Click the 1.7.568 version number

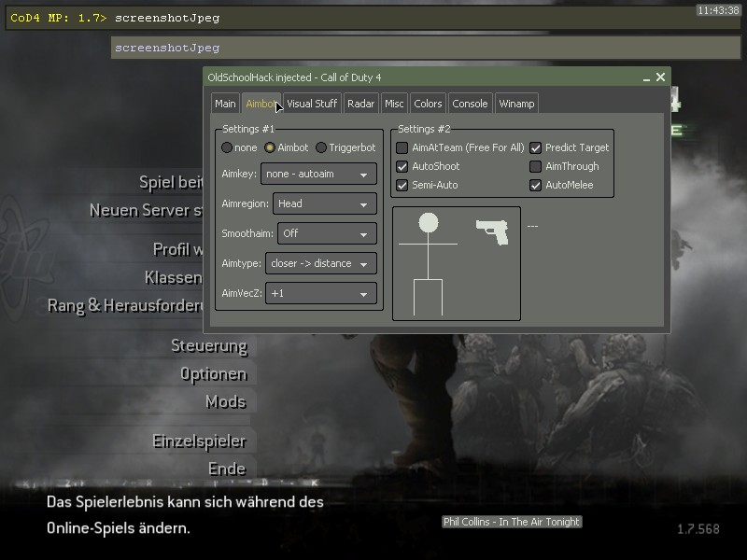point(698,529)
